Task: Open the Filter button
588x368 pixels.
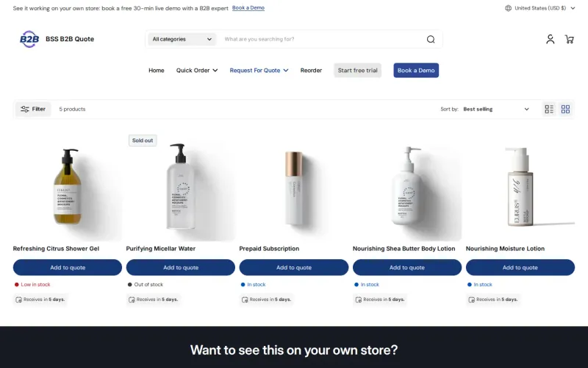Action: click(x=33, y=109)
